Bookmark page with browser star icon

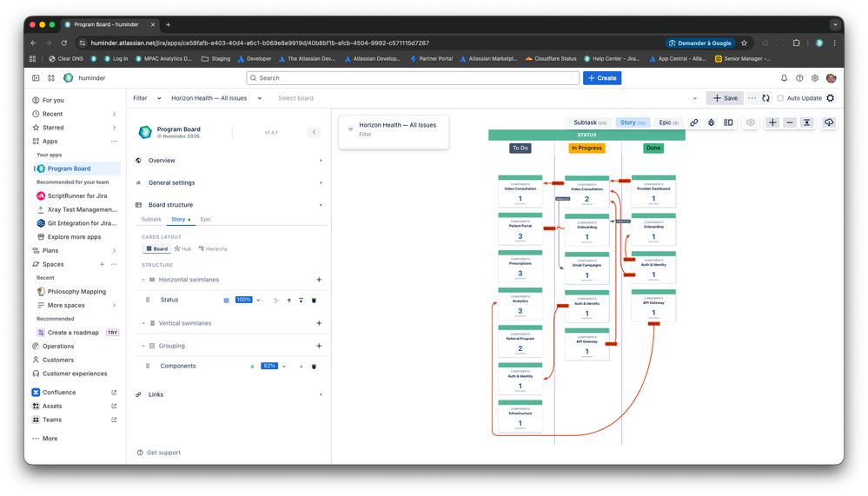(744, 43)
